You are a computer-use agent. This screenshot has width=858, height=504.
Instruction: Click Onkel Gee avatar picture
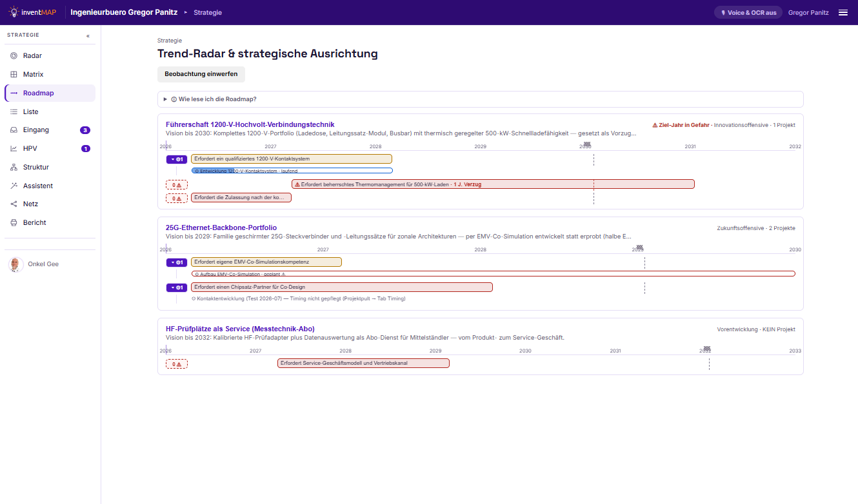pos(16,264)
